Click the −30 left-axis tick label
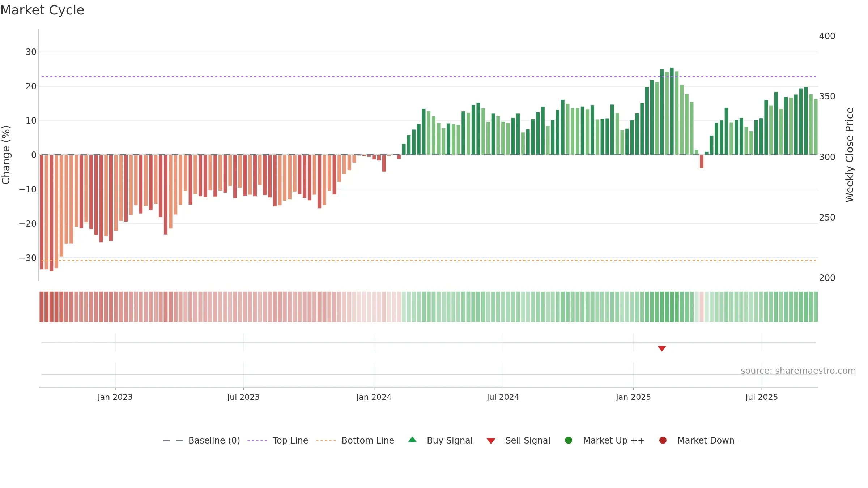Image resolution: width=868 pixels, height=488 pixels. (x=28, y=258)
